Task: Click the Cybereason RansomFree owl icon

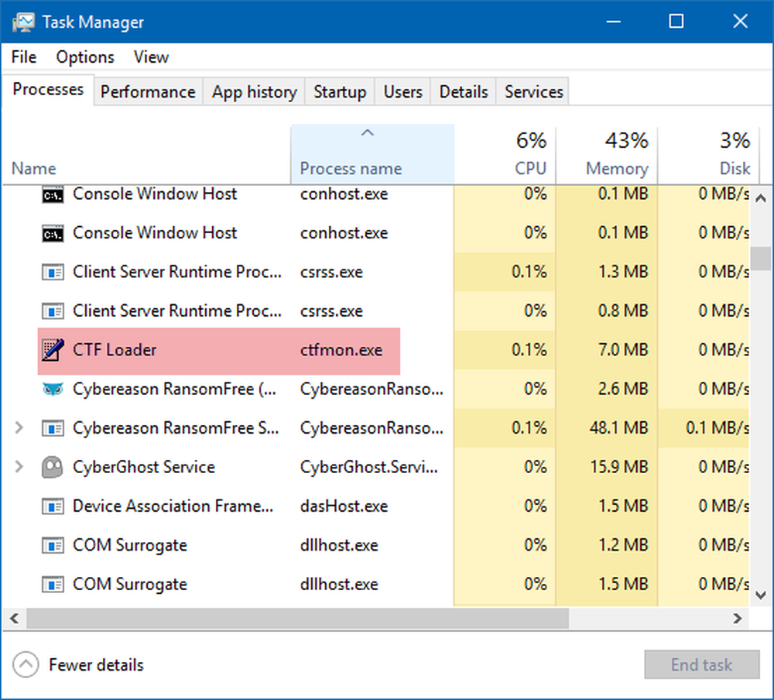Action: [x=52, y=389]
